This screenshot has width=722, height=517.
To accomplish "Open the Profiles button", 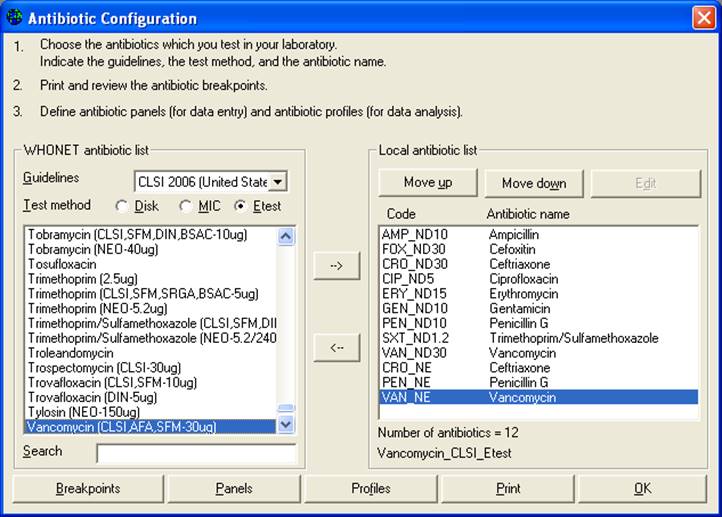I will tap(371, 488).
